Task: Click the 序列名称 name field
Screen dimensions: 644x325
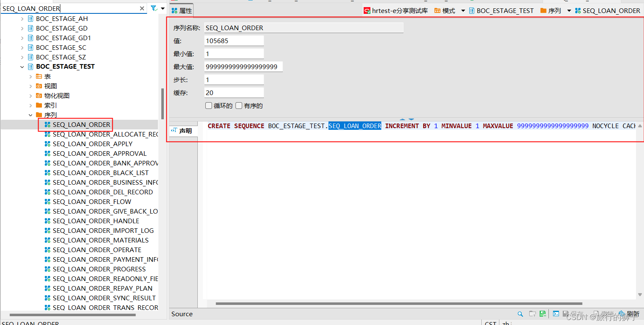Action: tap(304, 28)
